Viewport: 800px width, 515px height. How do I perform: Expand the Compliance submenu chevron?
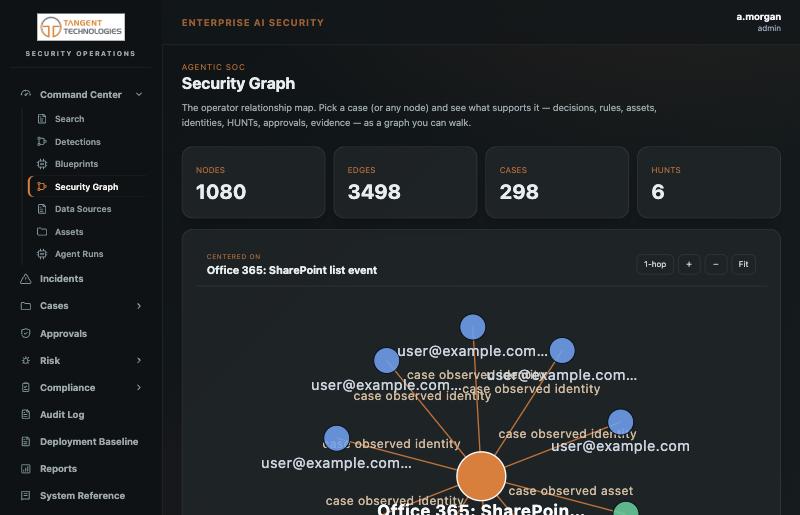click(x=139, y=387)
